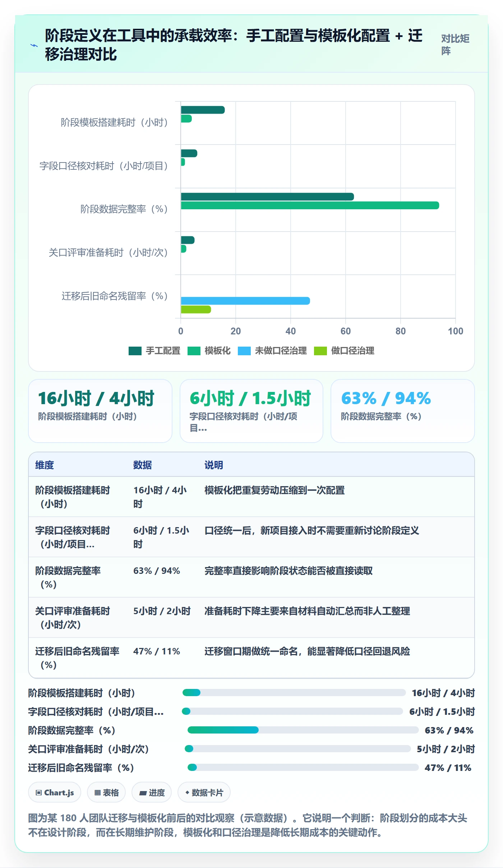Viewport: 503px width, 868px height.
Task: Click the chart axis label 迁移后旧命名残留率（%）
Action: pos(115,296)
